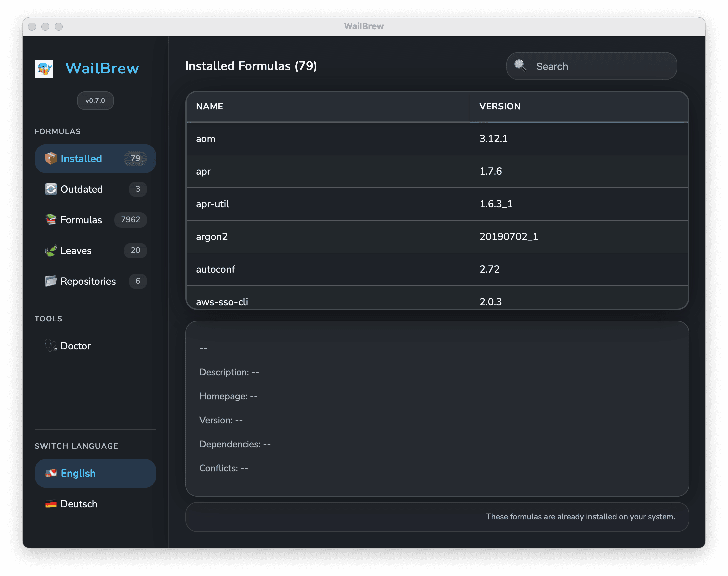
Task: Click the 79 count badge on Installed
Action: click(x=135, y=159)
